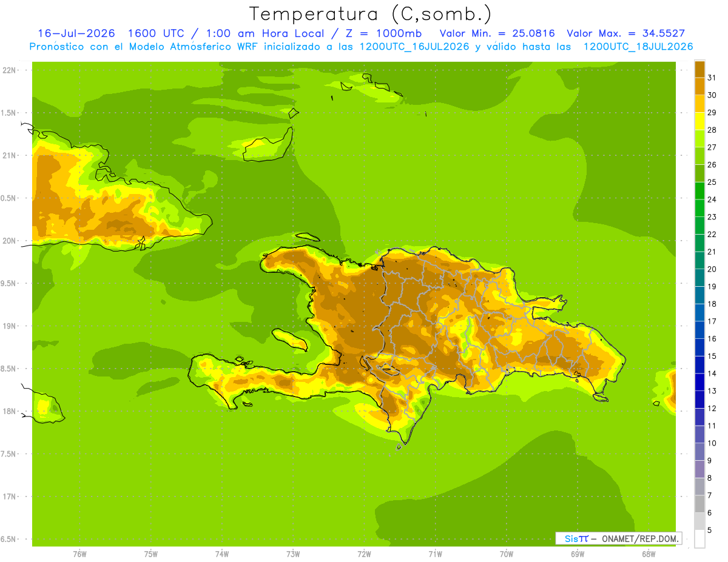Click the colorbar label "25"
The image size is (728, 562).
[x=712, y=182]
